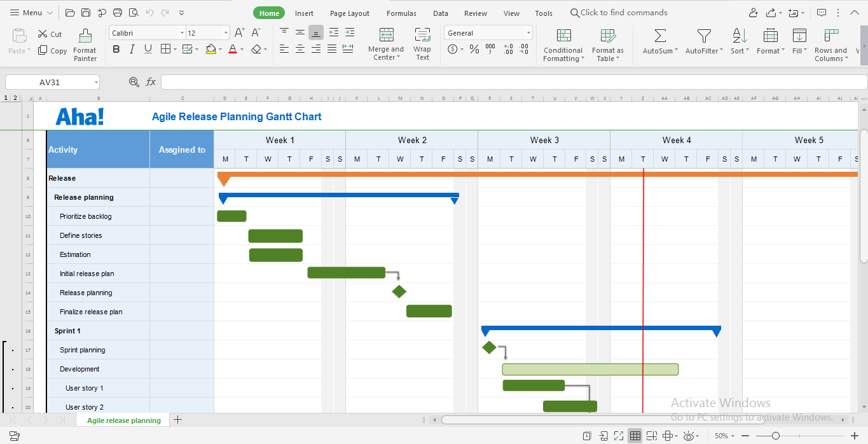Click the Percent style icon
Image resolution: width=868 pixels, height=444 pixels.
coord(474,49)
